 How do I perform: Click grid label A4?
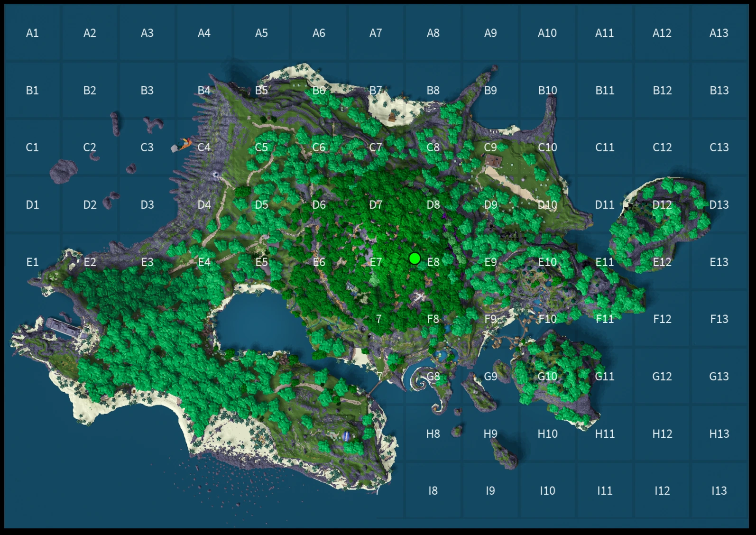(x=204, y=33)
